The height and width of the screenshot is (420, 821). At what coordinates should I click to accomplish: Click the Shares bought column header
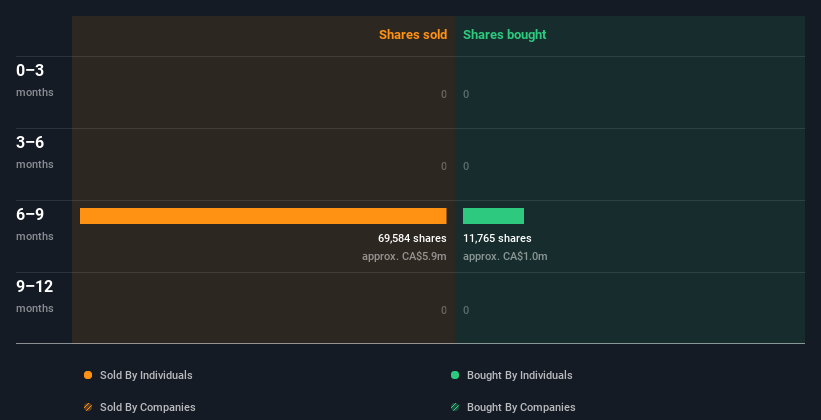pos(505,35)
